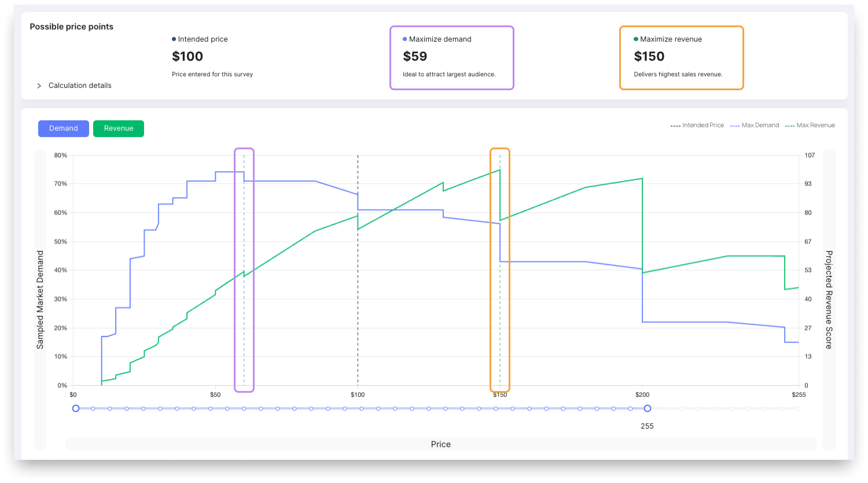Image resolution: width=868 pixels, height=483 pixels.
Task: Click the green dot beside Maximize revenue
Action: click(x=636, y=39)
